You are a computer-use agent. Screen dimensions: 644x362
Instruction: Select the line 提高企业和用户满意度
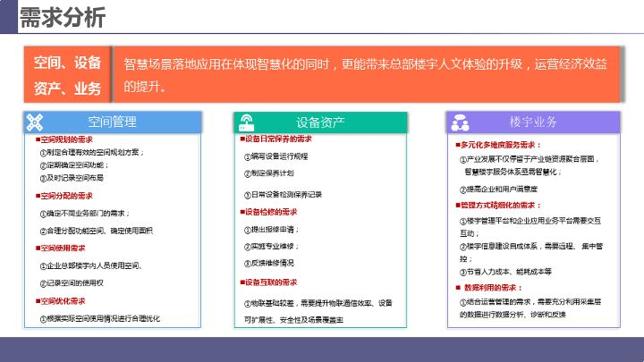point(498,189)
